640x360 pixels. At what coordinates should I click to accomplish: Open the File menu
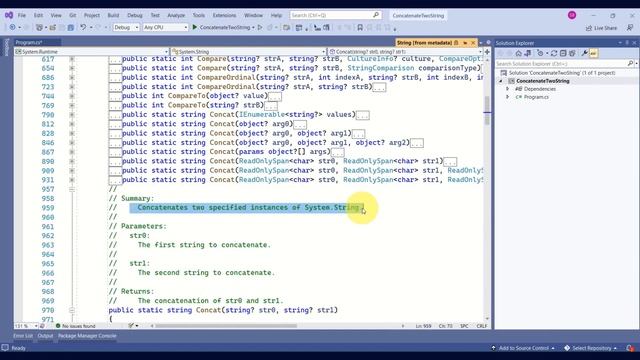pyautogui.click(x=22, y=15)
